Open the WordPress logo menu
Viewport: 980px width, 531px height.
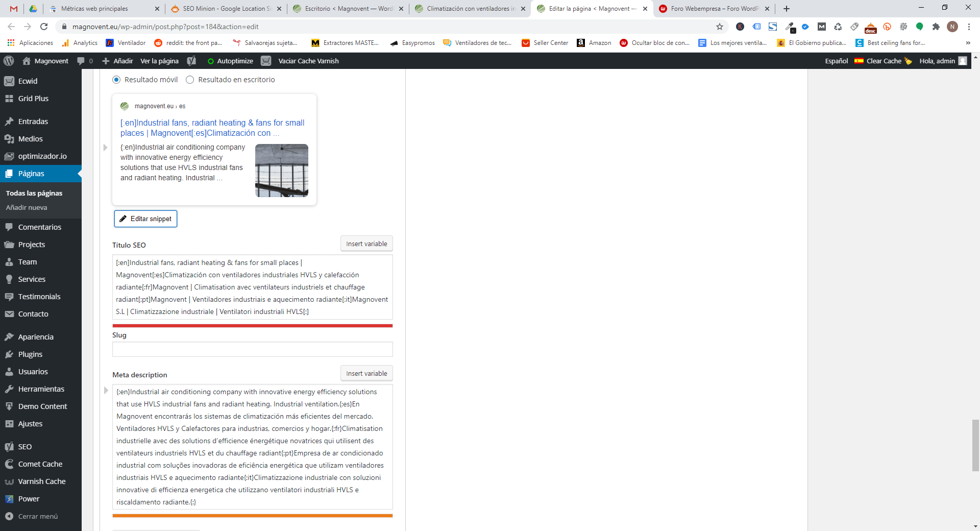[9, 61]
